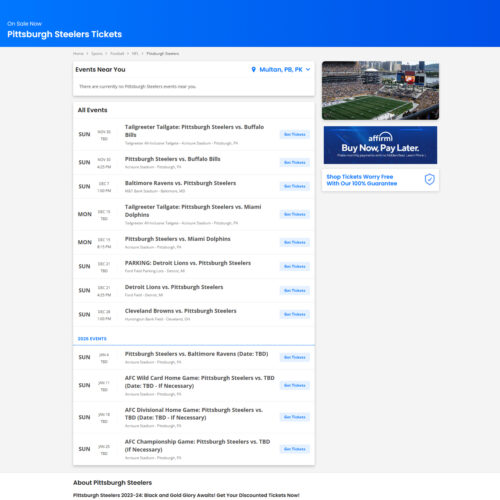Click the 2026 EVENTS section label

(x=92, y=339)
